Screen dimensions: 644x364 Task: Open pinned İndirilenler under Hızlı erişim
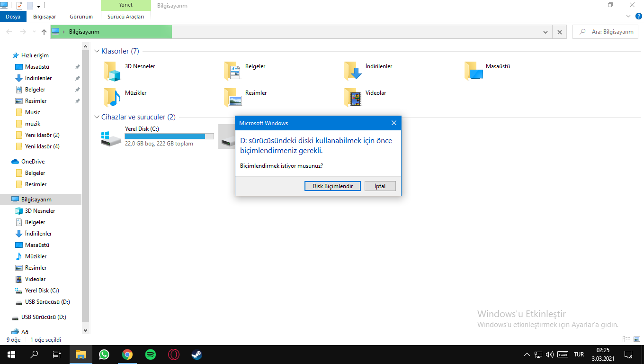(38, 78)
